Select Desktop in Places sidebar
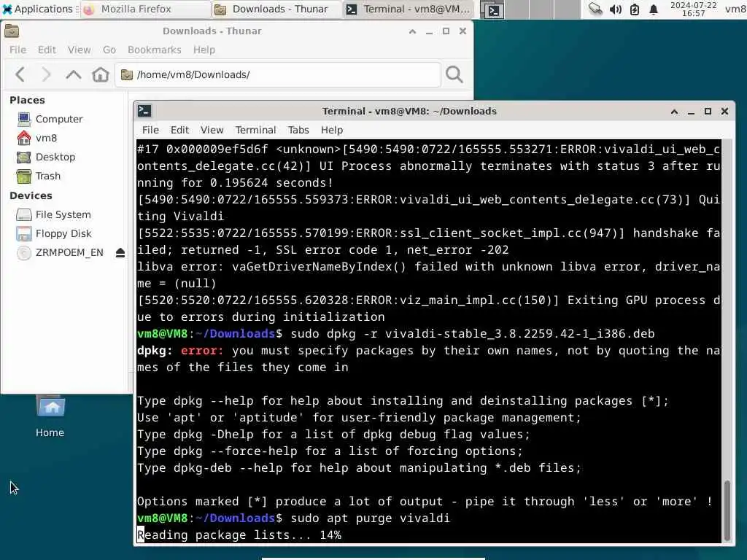Image resolution: width=747 pixels, height=560 pixels. (x=55, y=157)
